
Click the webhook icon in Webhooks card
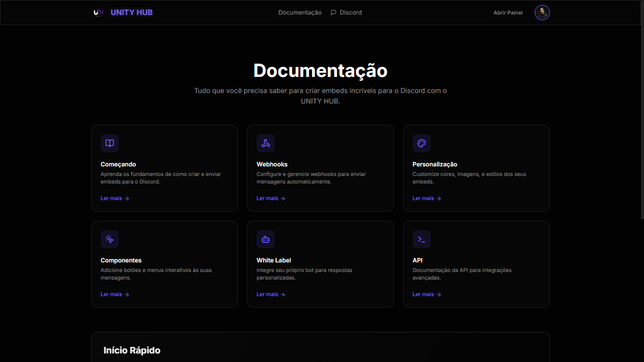click(x=266, y=143)
